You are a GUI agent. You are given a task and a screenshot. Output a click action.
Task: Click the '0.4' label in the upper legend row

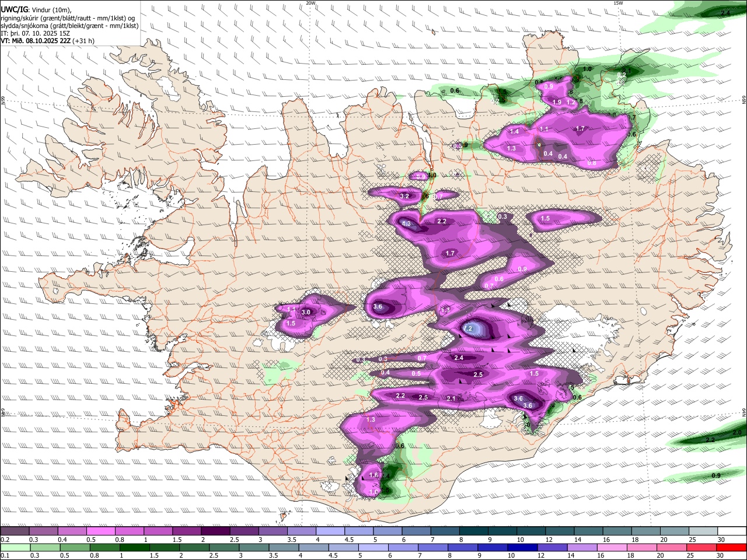[62, 540]
